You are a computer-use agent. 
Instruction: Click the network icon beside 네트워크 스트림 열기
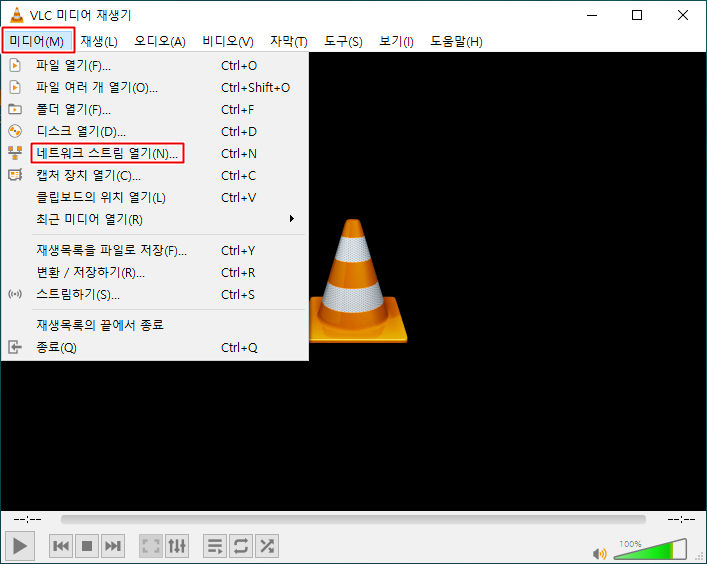tap(15, 153)
